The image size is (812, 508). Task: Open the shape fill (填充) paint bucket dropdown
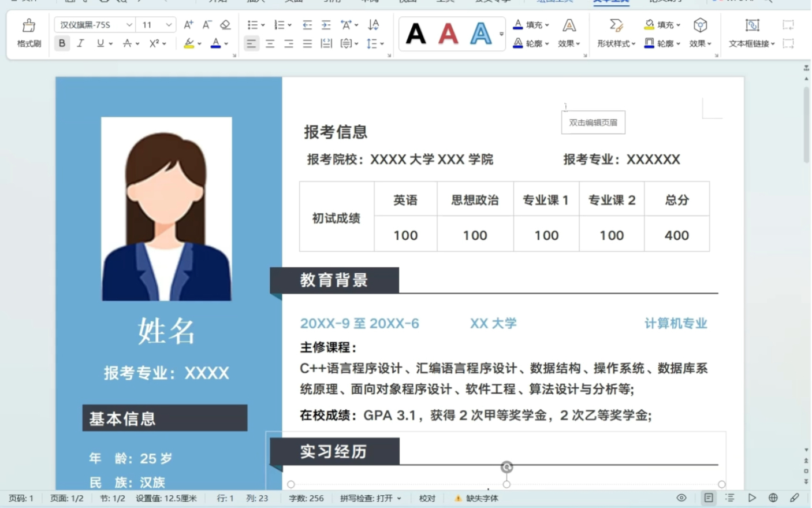(x=662, y=25)
